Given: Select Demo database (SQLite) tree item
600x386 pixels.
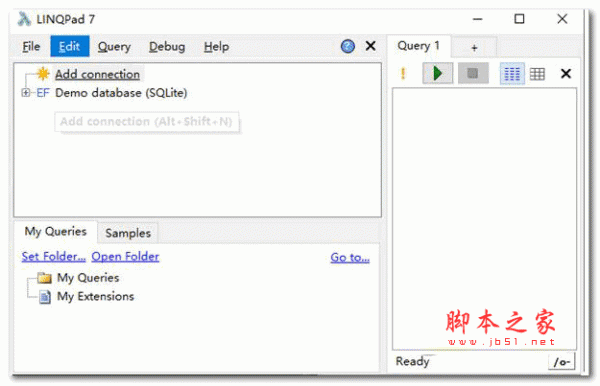Looking at the screenshot, I should 121,93.
